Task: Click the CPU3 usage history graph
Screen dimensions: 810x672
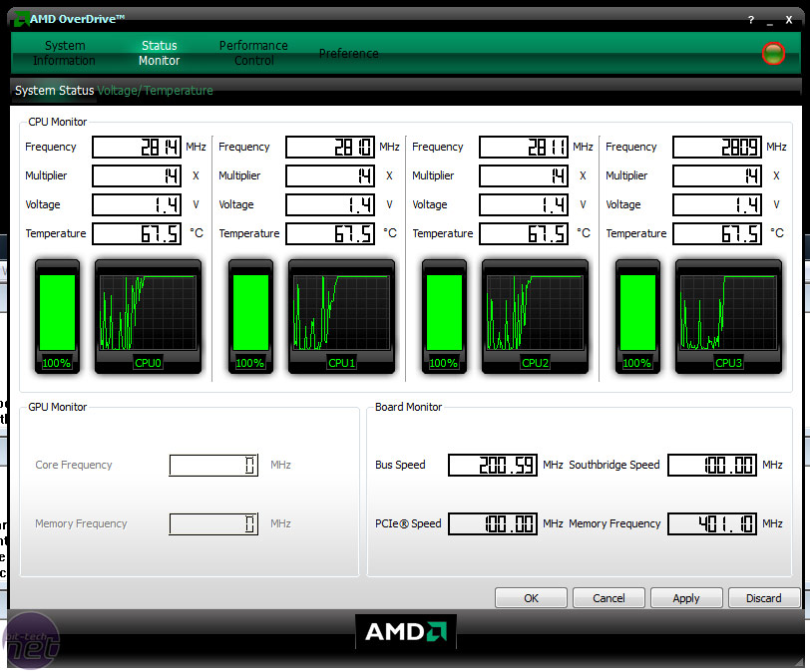Action: pyautogui.click(x=728, y=316)
